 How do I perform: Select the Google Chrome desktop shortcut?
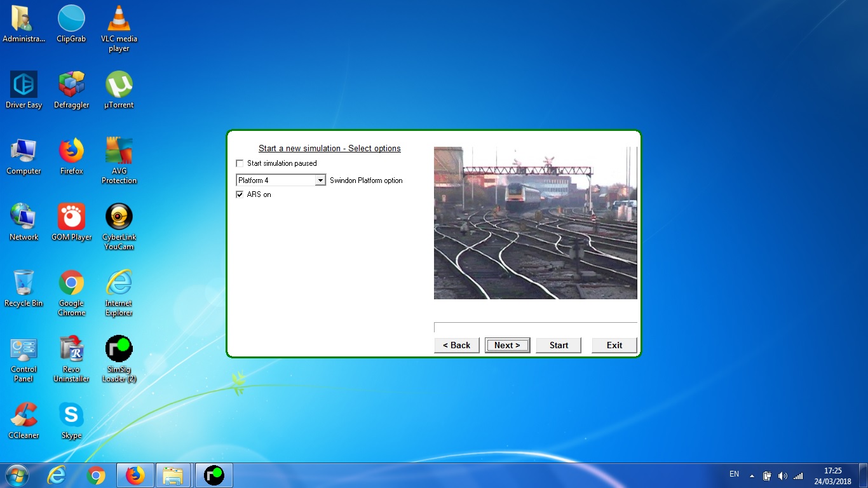click(71, 293)
